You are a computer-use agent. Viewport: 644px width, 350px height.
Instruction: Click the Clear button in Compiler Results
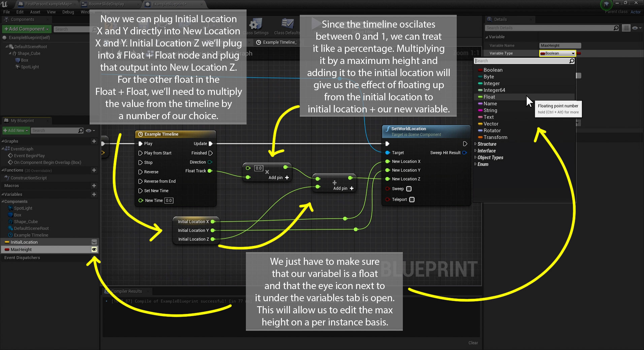[x=473, y=343]
